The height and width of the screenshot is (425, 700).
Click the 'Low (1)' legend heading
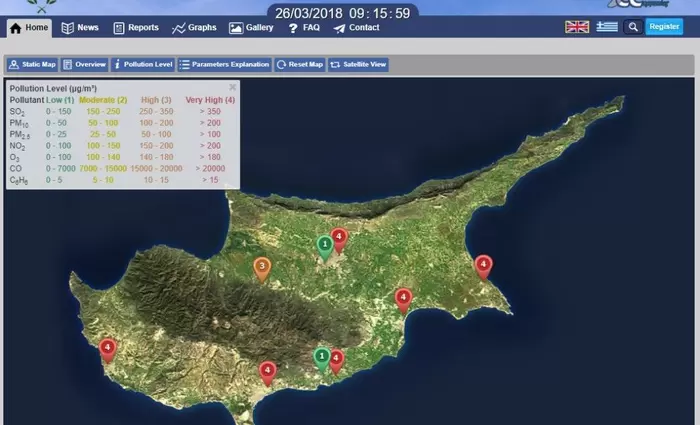(60, 100)
